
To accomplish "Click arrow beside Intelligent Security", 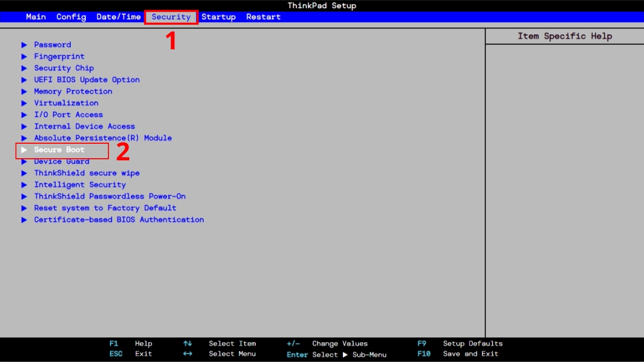I will (x=24, y=184).
